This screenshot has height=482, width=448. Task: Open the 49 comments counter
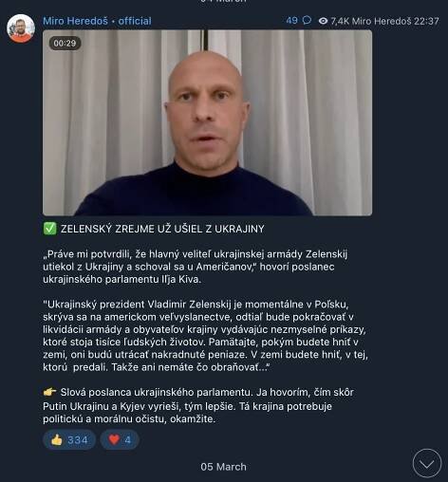click(x=291, y=21)
